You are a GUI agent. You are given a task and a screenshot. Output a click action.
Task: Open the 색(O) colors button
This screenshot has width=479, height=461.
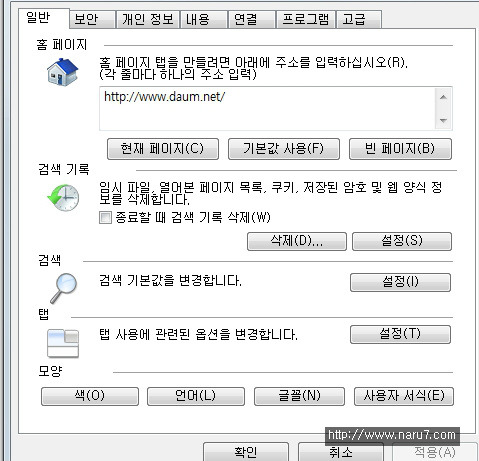(x=90, y=396)
